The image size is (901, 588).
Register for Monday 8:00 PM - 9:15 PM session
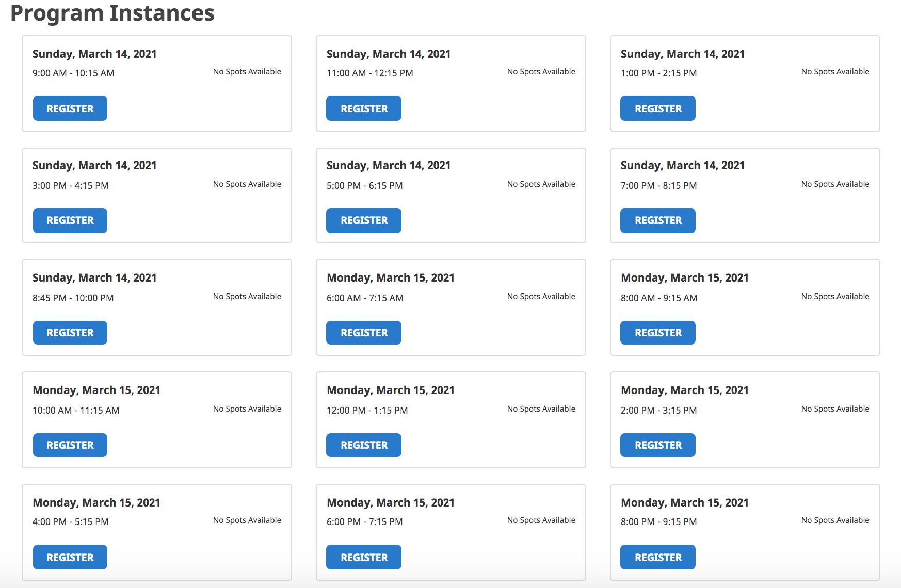coord(658,557)
